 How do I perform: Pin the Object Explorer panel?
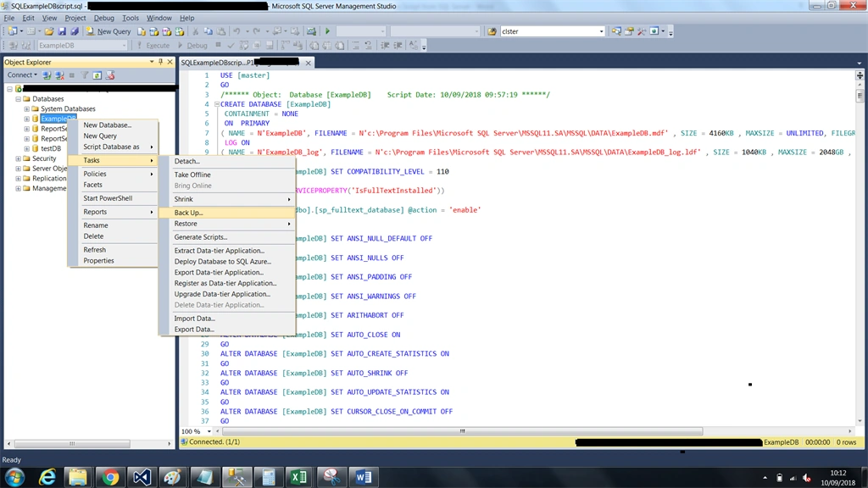160,62
